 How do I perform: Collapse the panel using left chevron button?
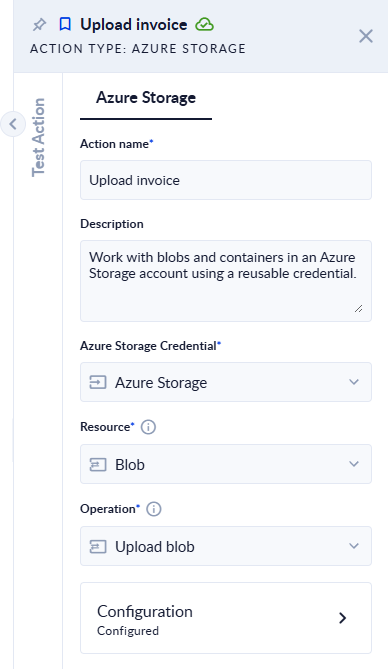(x=13, y=124)
